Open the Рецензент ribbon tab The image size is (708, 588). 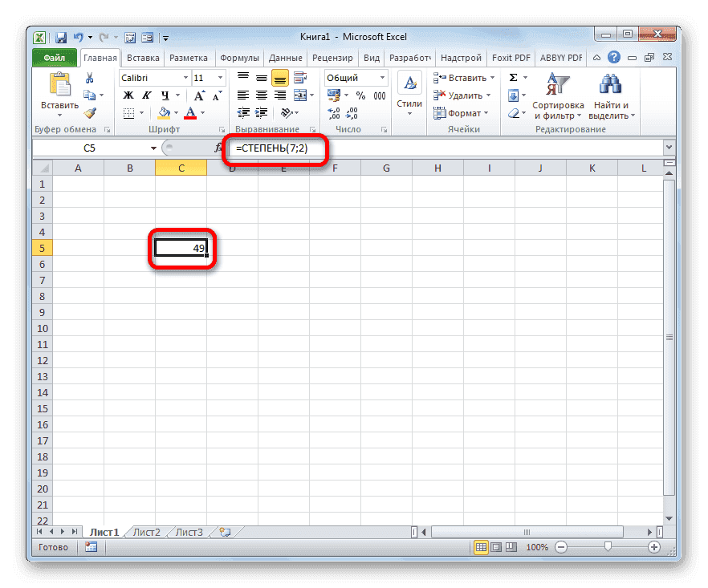coord(332,57)
